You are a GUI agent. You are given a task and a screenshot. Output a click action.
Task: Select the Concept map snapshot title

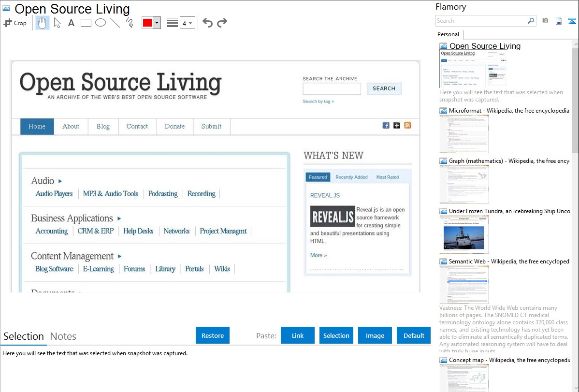point(509,360)
